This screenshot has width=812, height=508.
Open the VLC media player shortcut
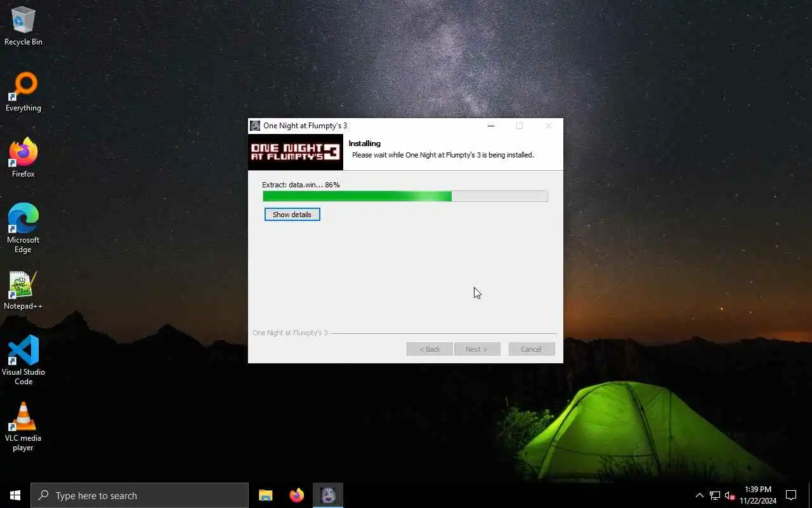coord(23,427)
